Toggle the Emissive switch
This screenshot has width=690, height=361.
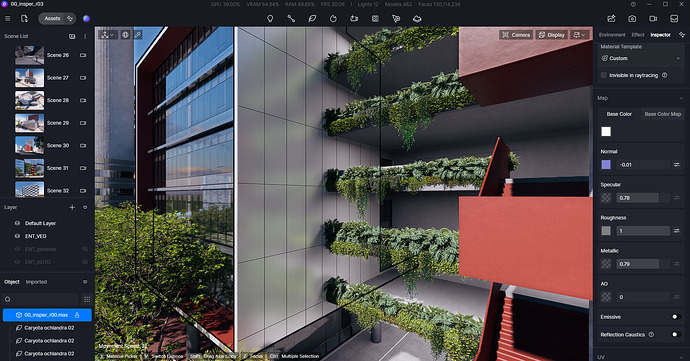[676, 317]
